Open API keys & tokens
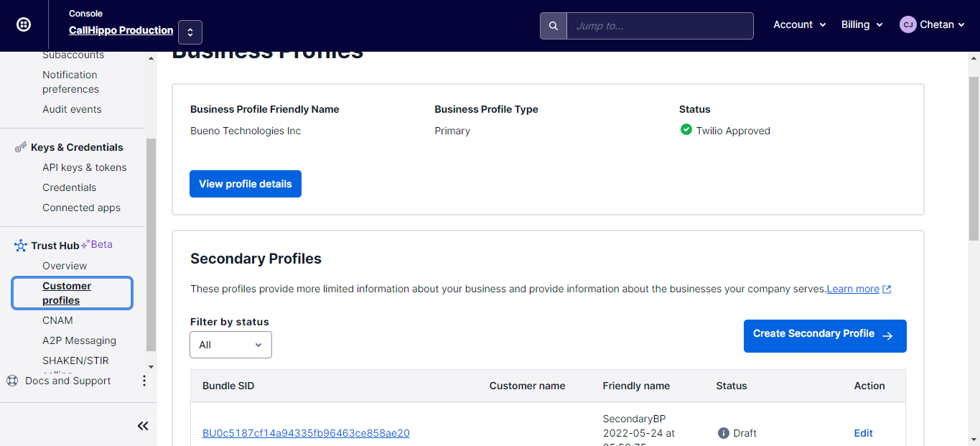 [x=84, y=167]
